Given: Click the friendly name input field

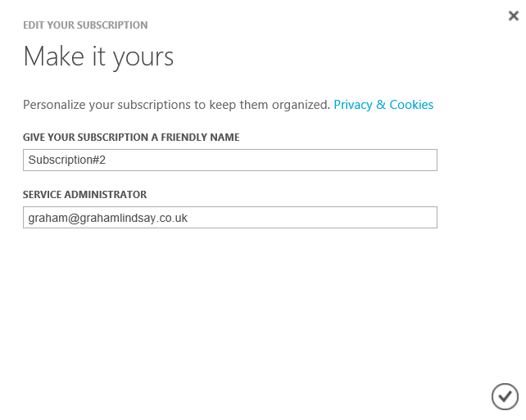Looking at the screenshot, I should (x=230, y=160).
